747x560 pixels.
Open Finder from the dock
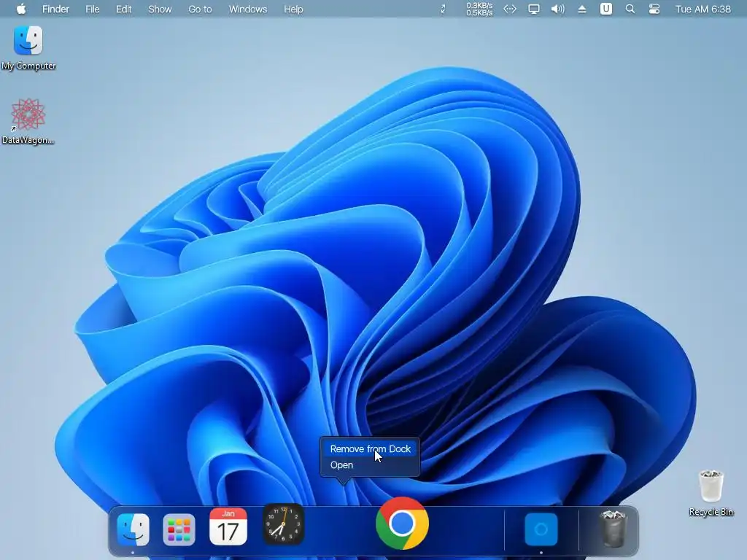133,529
